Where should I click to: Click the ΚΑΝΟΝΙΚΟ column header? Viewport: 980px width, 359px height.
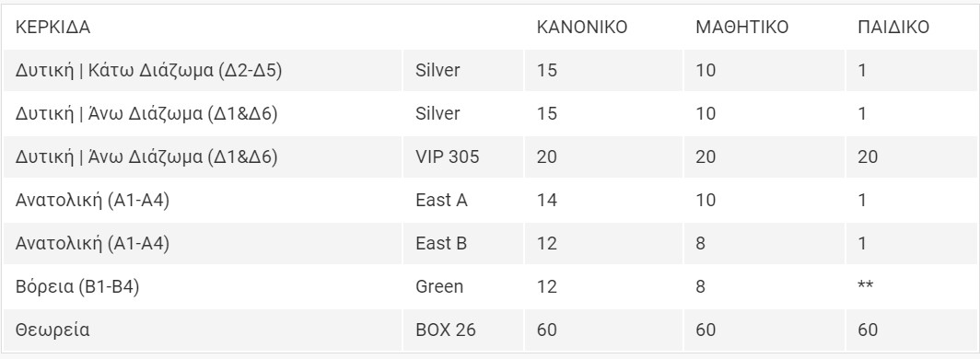tap(582, 28)
